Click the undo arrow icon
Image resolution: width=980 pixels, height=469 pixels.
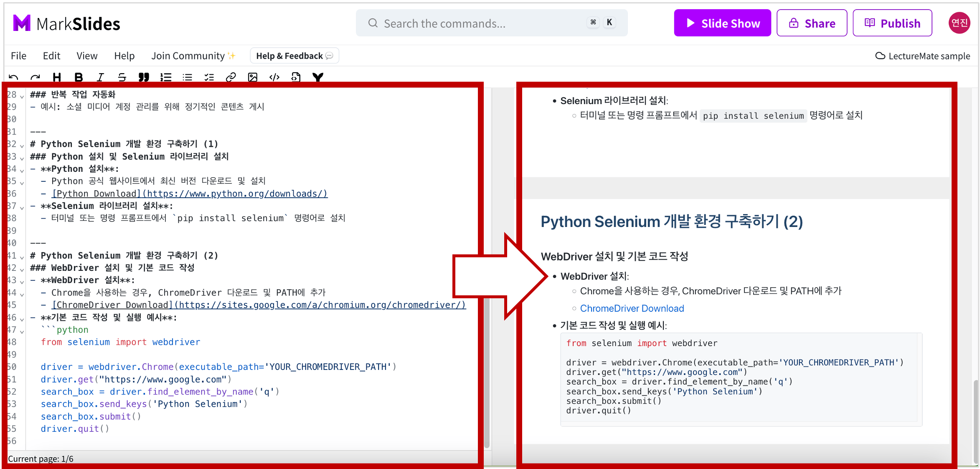click(13, 77)
